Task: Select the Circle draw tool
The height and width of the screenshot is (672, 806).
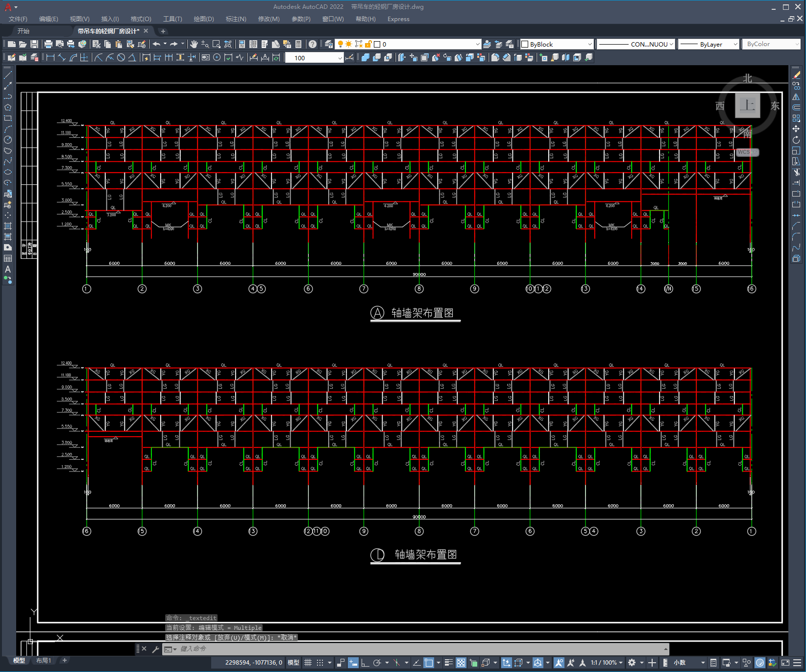Action: (8, 140)
